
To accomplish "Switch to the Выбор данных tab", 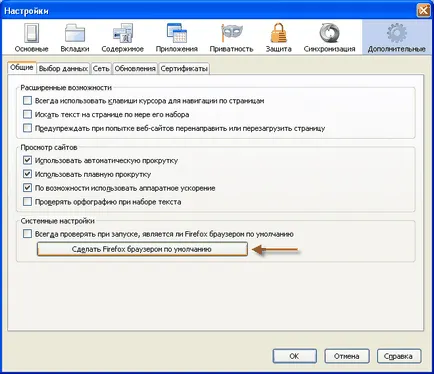I will 63,69.
